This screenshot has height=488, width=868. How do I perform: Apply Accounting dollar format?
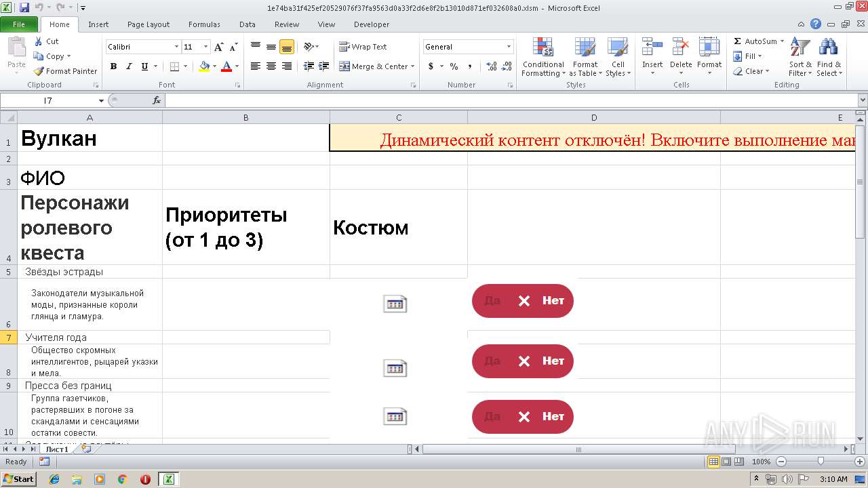(431, 66)
